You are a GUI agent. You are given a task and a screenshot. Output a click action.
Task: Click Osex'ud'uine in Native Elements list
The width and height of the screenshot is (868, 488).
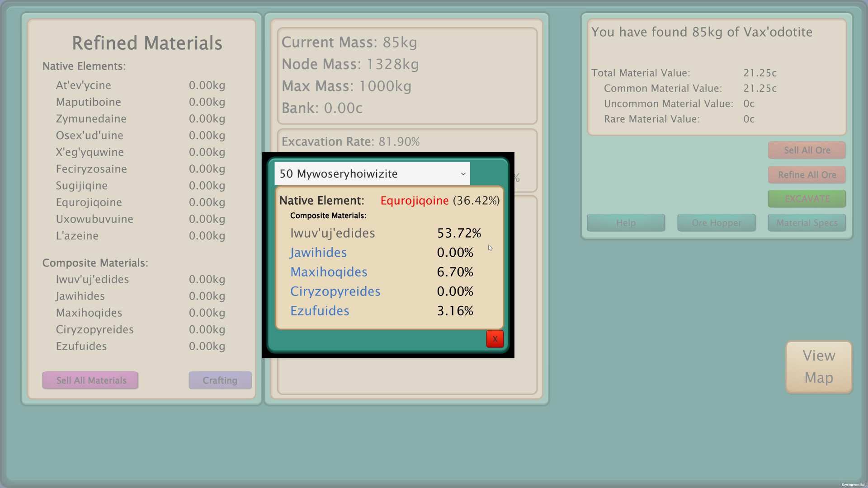[x=89, y=136]
